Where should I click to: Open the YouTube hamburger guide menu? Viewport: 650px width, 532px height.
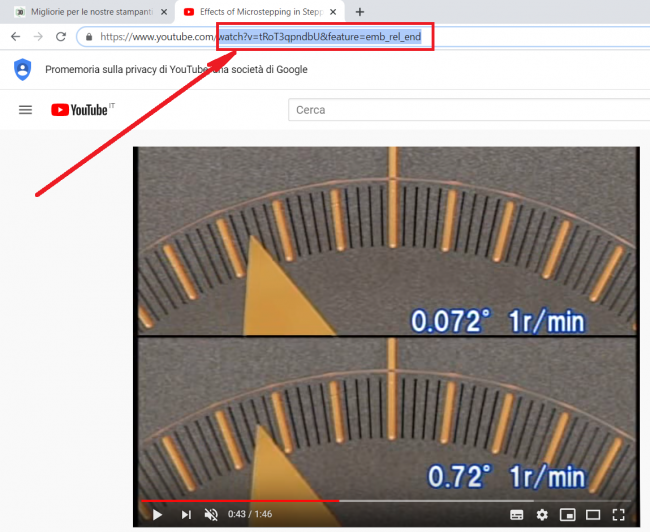(26, 110)
